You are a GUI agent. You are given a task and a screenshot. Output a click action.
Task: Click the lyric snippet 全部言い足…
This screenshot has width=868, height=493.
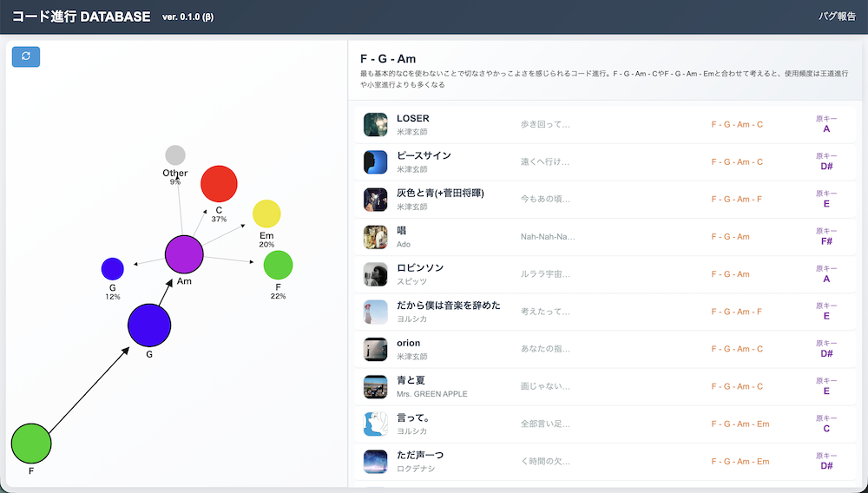(545, 424)
